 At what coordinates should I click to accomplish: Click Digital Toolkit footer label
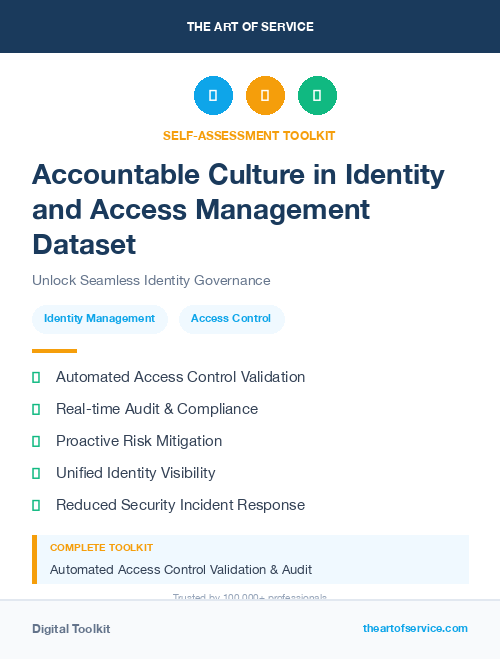(71, 629)
